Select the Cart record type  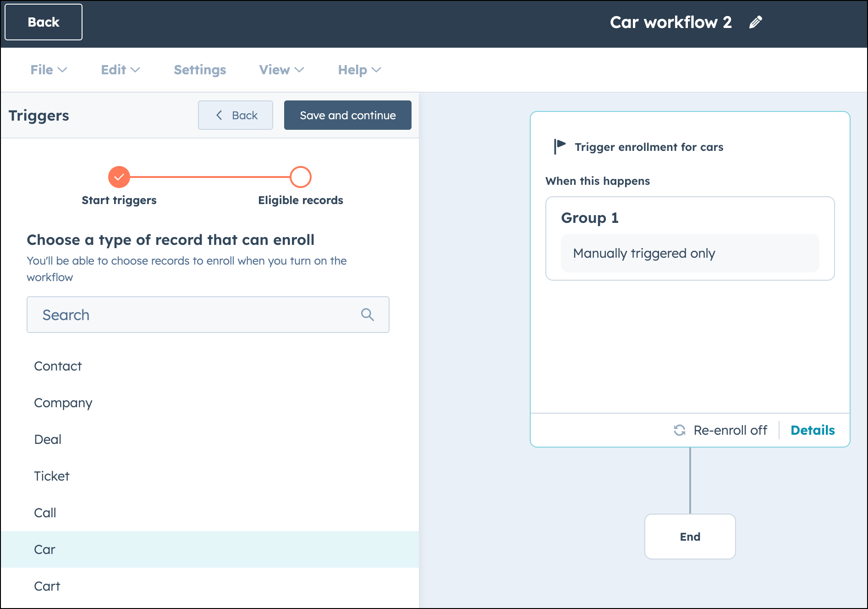tap(210, 586)
